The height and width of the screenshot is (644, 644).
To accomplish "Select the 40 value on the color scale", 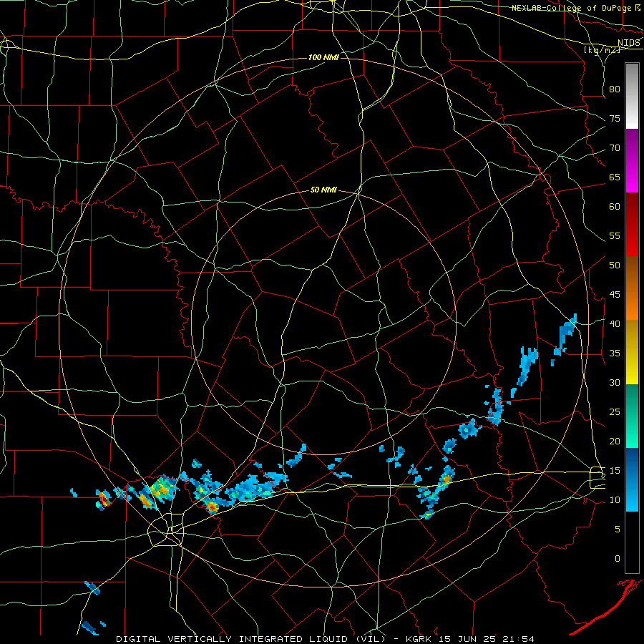I will [615, 323].
